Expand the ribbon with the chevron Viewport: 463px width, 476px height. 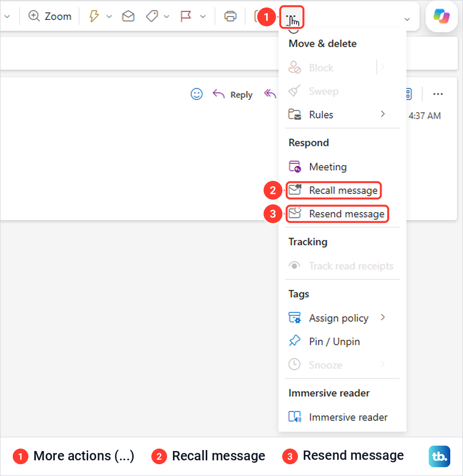(x=407, y=19)
